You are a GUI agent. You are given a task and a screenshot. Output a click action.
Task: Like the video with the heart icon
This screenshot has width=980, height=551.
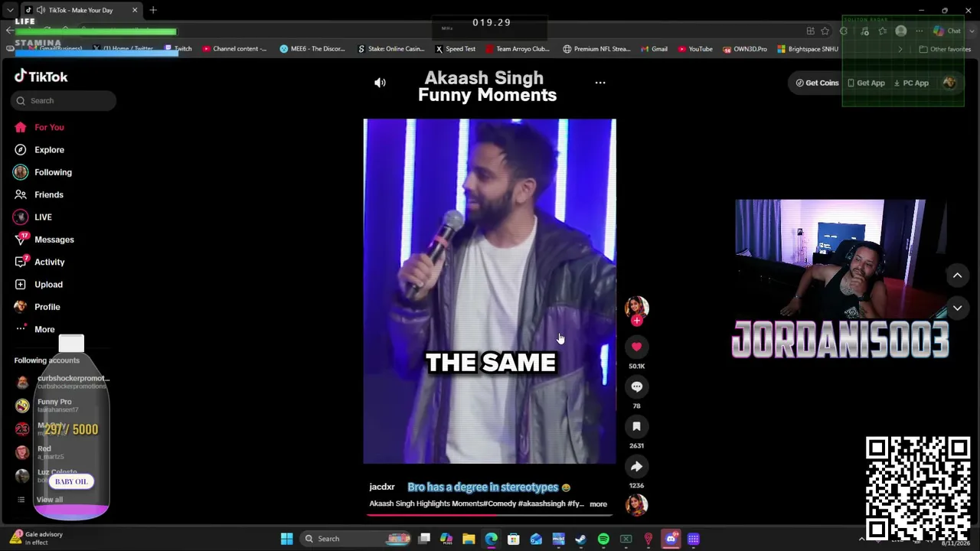pyautogui.click(x=636, y=347)
